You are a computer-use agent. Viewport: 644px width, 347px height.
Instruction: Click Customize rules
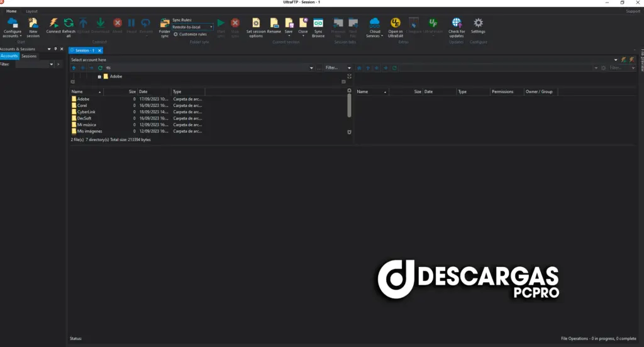pyautogui.click(x=190, y=34)
